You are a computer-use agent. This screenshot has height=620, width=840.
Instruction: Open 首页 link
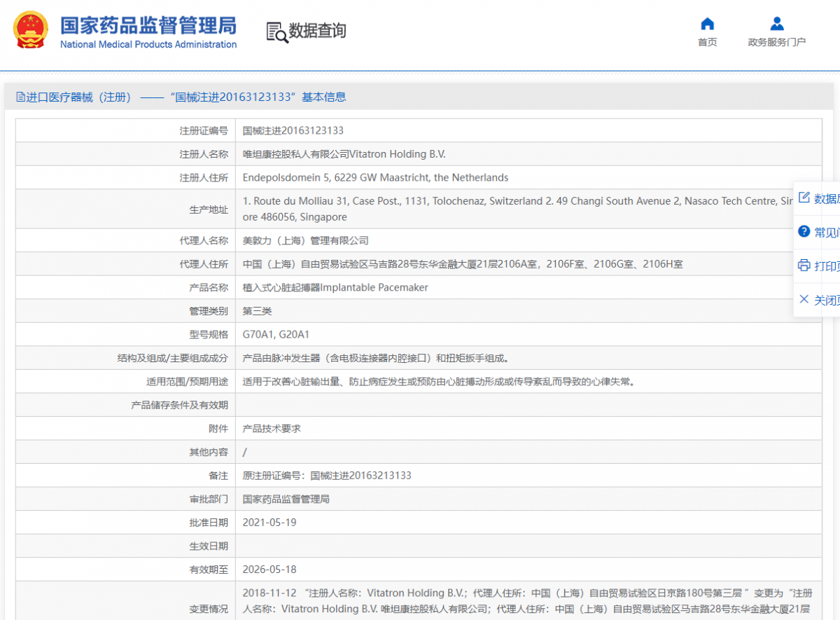707,42
